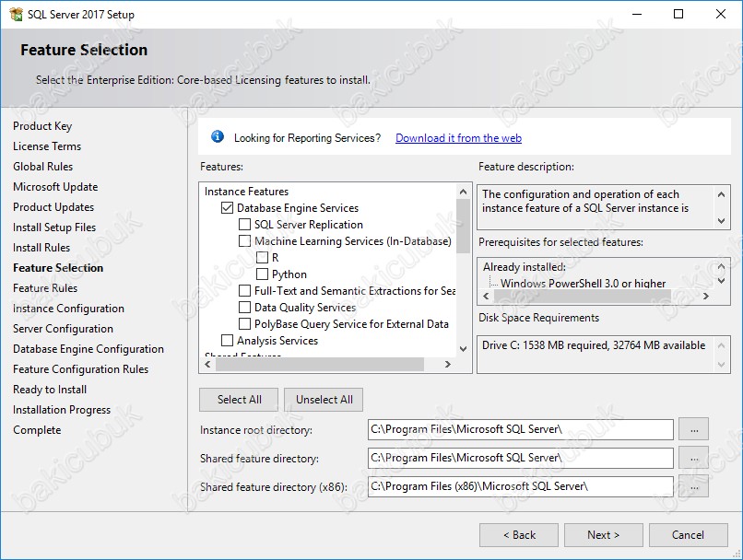
Task: Select the Install Setup Files step
Action: (x=54, y=227)
